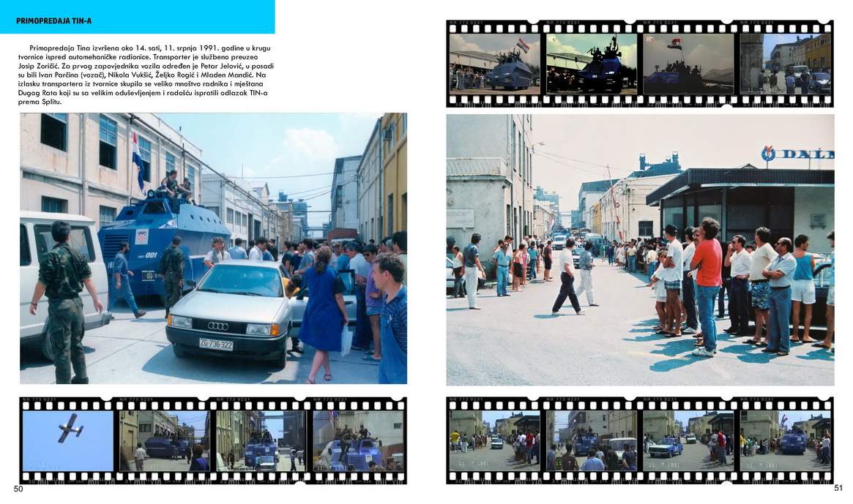The height and width of the screenshot is (504, 853).
Task: Open the dark third frame in top film strip
Action: click(x=688, y=64)
